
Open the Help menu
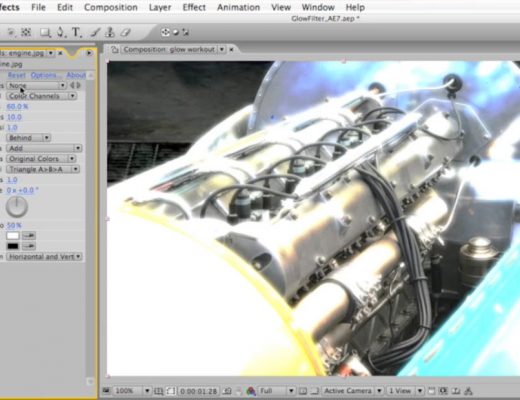(355, 7)
